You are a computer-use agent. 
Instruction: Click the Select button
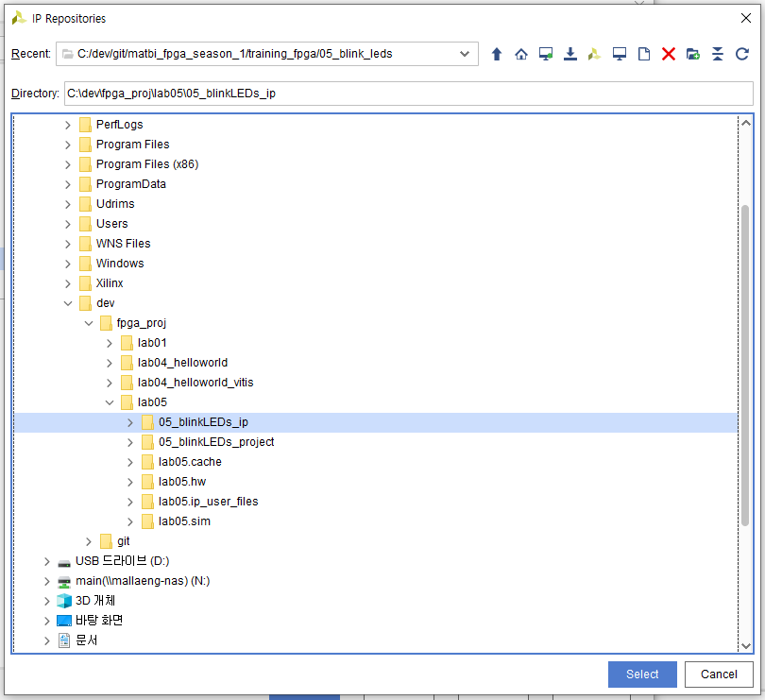pyautogui.click(x=642, y=674)
